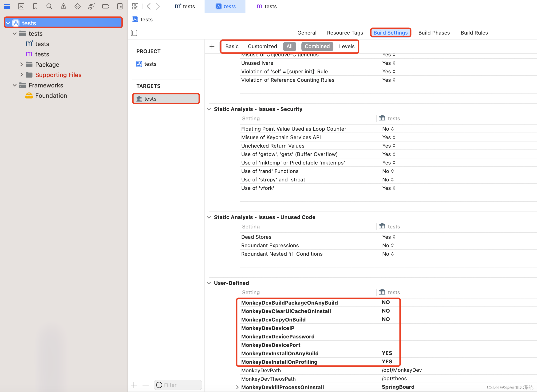
Task: Collapse the tests group folder chevron
Action: 15,33
